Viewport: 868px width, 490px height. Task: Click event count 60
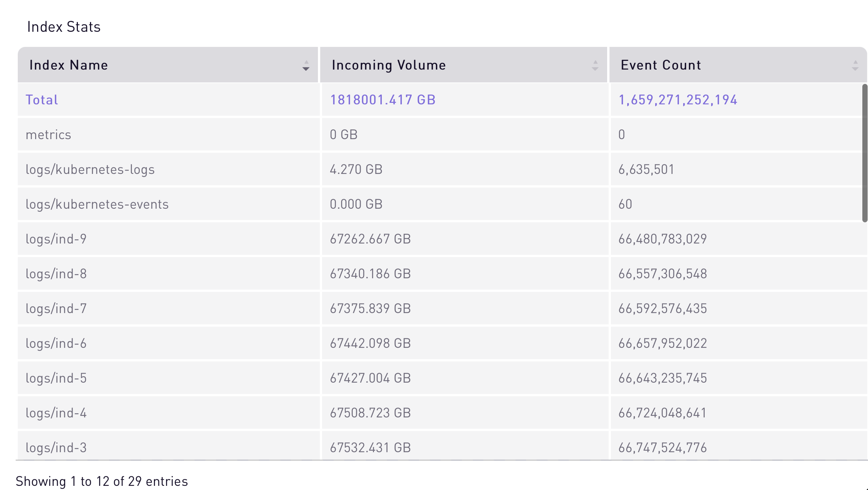[625, 204]
